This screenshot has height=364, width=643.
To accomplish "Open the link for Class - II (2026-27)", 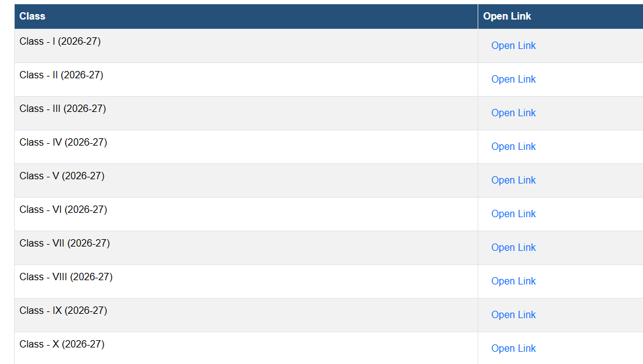I will point(513,79).
